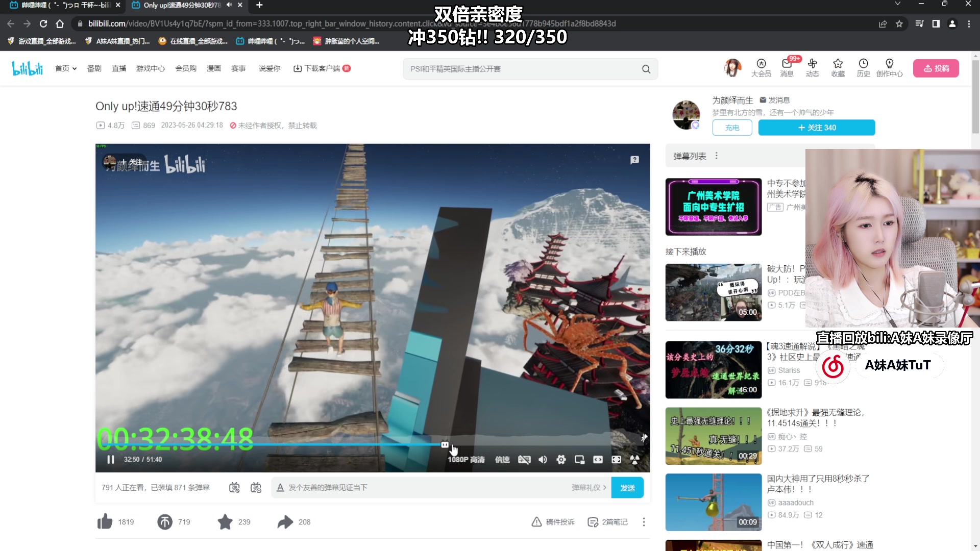The image size is (980, 551).
Task: Open the 动态 activity feed icon
Action: pyautogui.click(x=812, y=68)
